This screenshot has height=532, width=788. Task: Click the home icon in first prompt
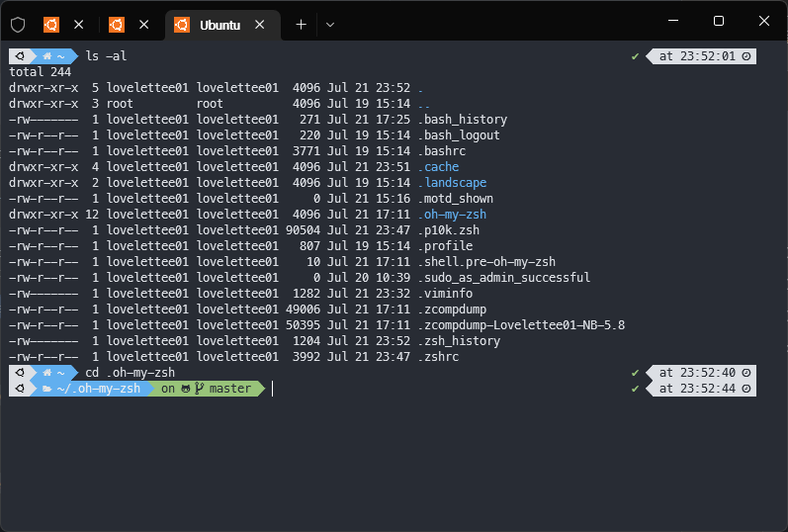(47, 56)
